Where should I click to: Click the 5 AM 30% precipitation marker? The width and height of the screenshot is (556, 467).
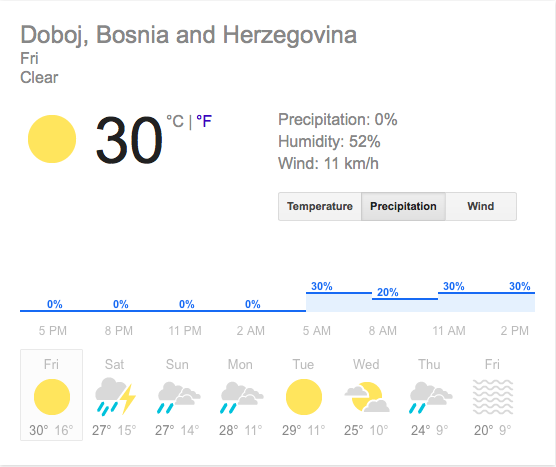[x=322, y=286]
